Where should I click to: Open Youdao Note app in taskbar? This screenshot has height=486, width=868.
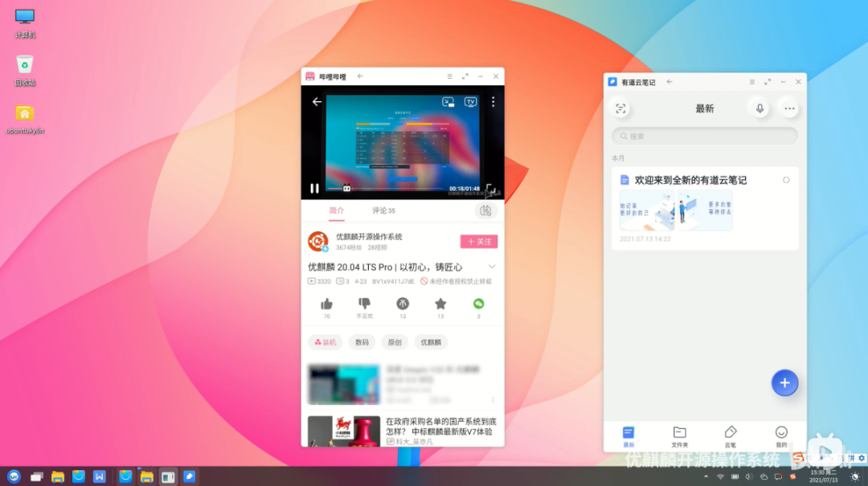click(x=190, y=476)
